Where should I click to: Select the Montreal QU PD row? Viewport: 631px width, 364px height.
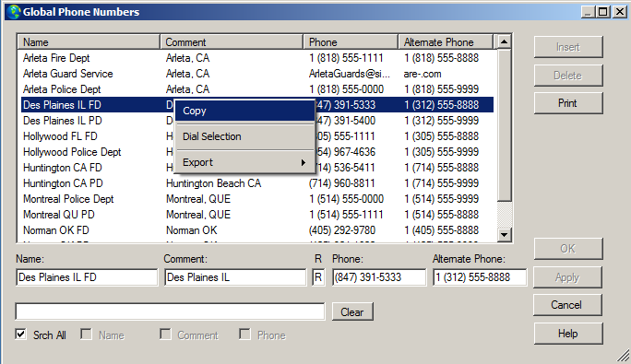pyautogui.click(x=256, y=215)
